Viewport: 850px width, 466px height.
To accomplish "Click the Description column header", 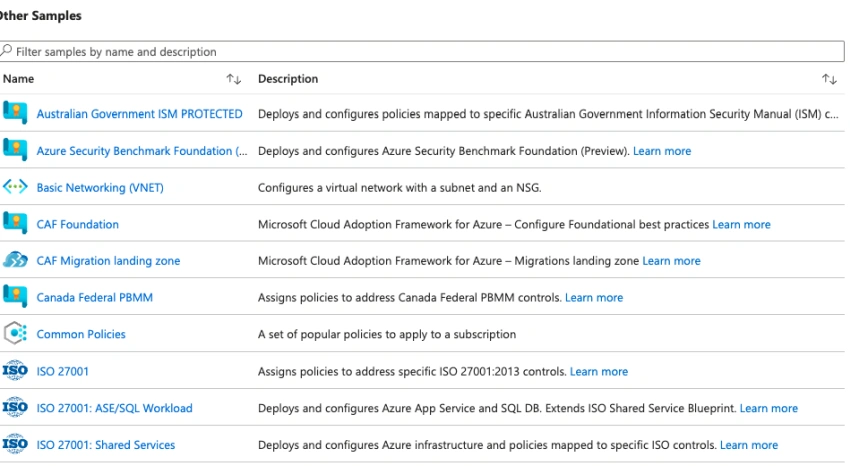I will (288, 79).
